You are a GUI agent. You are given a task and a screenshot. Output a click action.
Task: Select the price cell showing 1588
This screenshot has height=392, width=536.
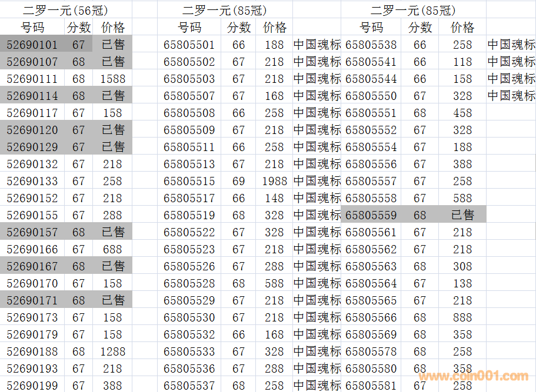112,79
